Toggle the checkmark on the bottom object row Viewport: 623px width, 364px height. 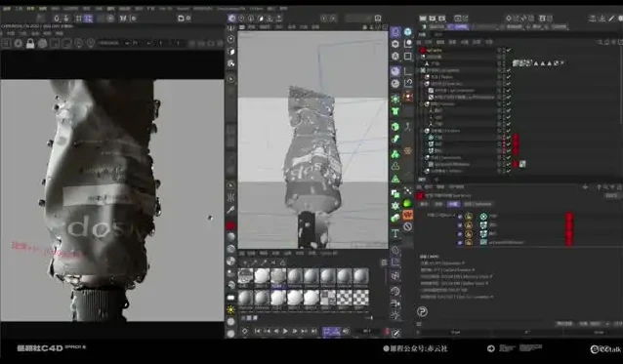(509, 171)
